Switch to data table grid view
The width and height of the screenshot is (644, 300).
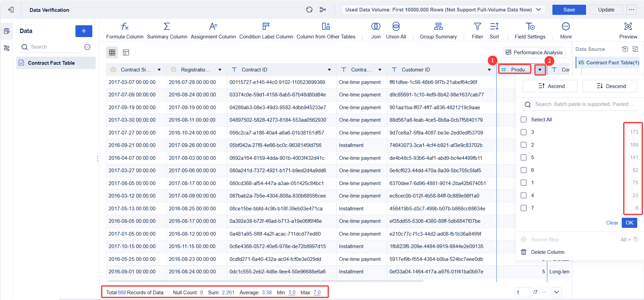[x=112, y=52]
